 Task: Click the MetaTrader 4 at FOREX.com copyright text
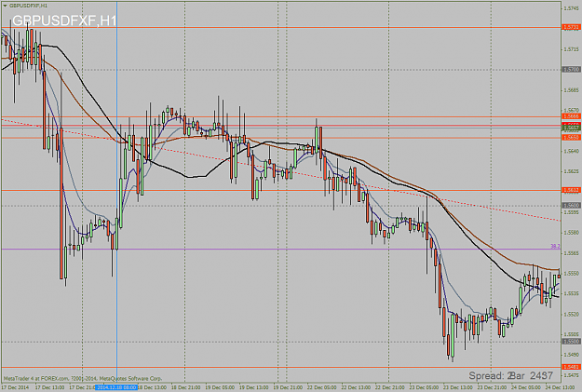click(83, 379)
